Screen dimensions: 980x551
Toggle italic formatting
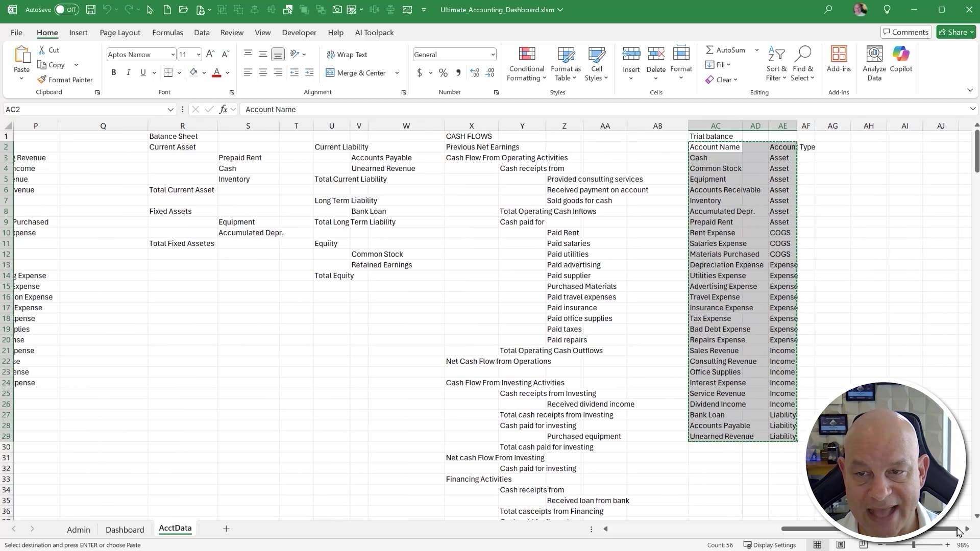point(128,72)
